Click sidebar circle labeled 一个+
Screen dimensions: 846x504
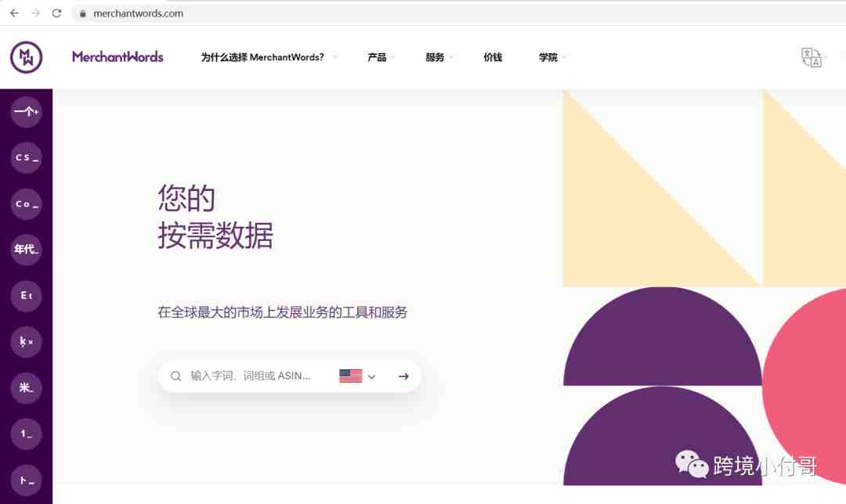tap(26, 112)
